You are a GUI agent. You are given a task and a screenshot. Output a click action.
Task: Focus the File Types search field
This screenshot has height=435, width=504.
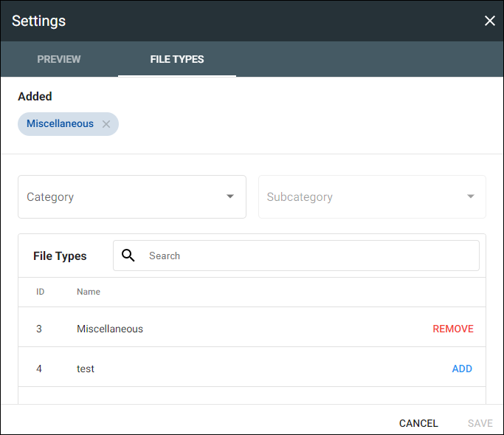point(296,256)
